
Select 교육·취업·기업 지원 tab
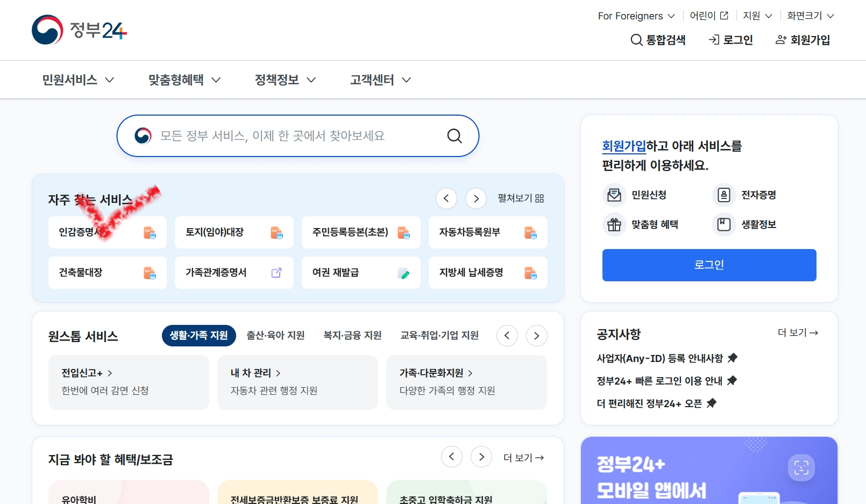pos(439,336)
